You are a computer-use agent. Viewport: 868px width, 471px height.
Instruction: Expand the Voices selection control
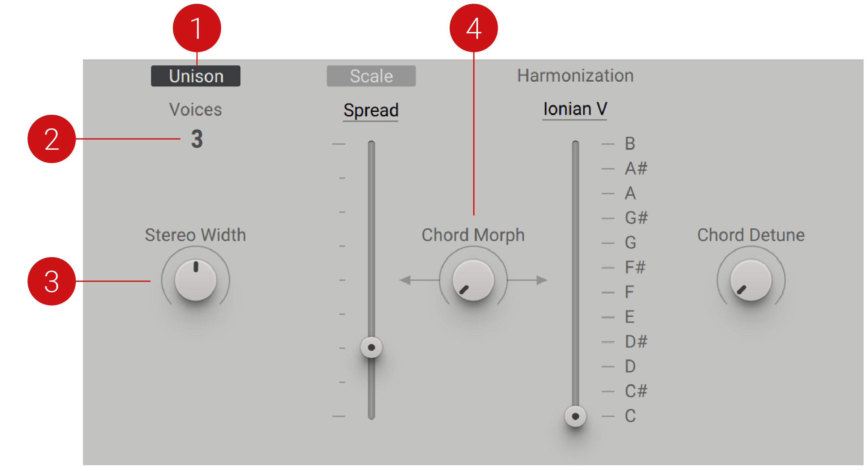pos(195,109)
